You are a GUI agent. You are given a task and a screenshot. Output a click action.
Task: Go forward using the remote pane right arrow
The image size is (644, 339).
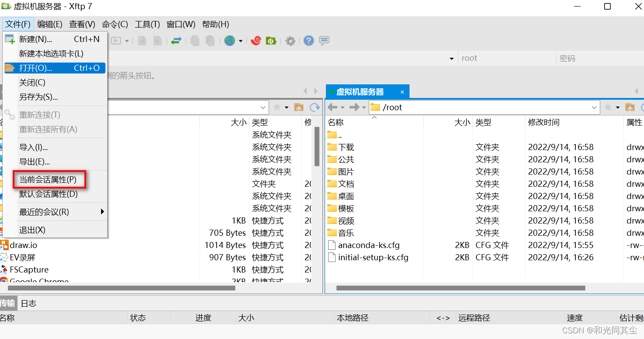click(x=354, y=107)
